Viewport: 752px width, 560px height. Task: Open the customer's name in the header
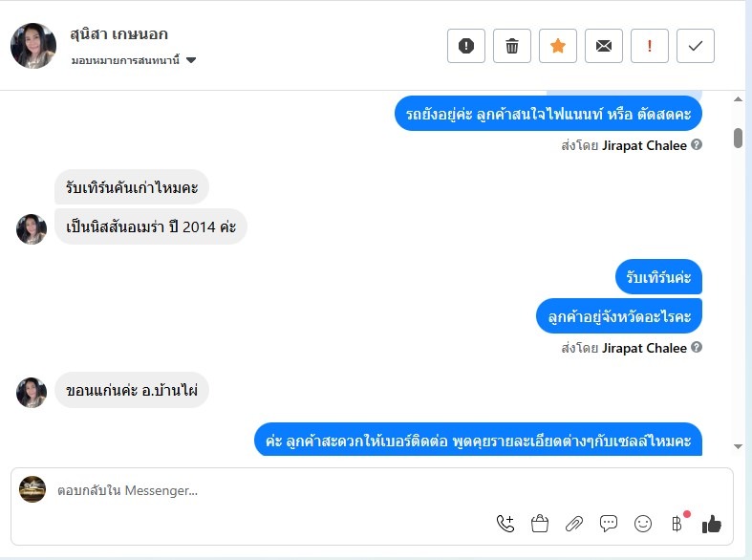click(118, 34)
